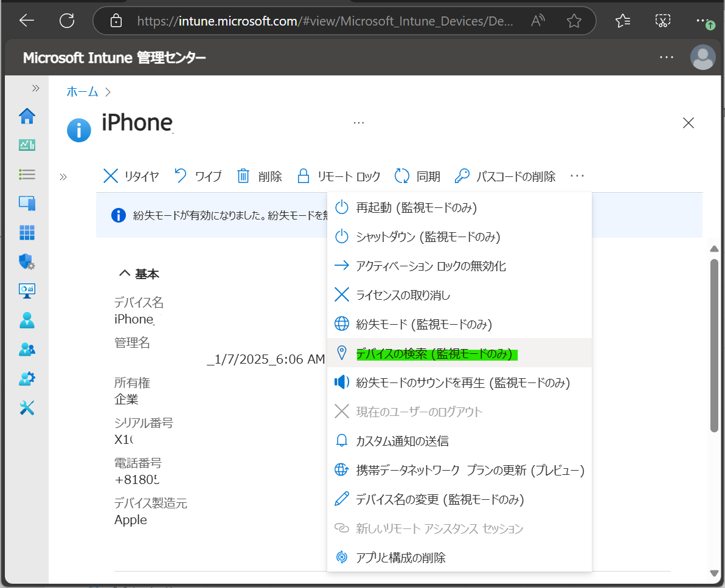
Task: Click the Apple manufacturer value
Action: 130,520
